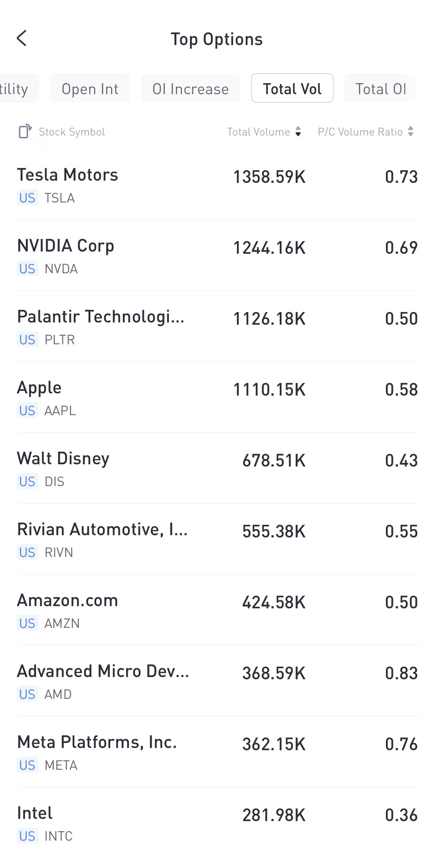Select the Total Vol tab
This screenshot has height=868, width=435.
click(x=292, y=89)
